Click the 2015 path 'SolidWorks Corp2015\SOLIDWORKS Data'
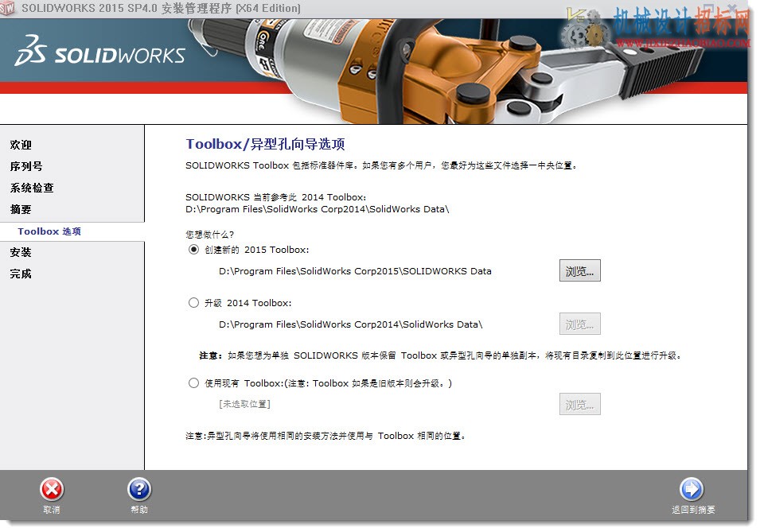 click(x=355, y=271)
